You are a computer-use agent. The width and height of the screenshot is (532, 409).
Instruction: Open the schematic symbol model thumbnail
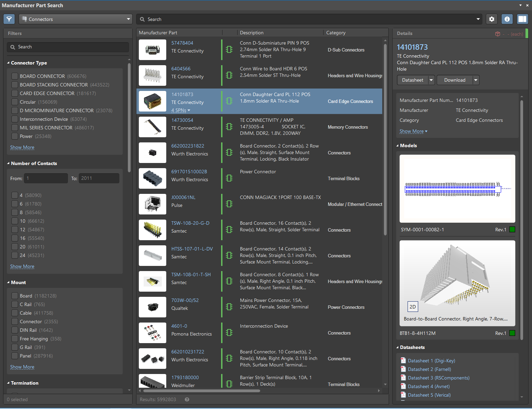pos(457,189)
